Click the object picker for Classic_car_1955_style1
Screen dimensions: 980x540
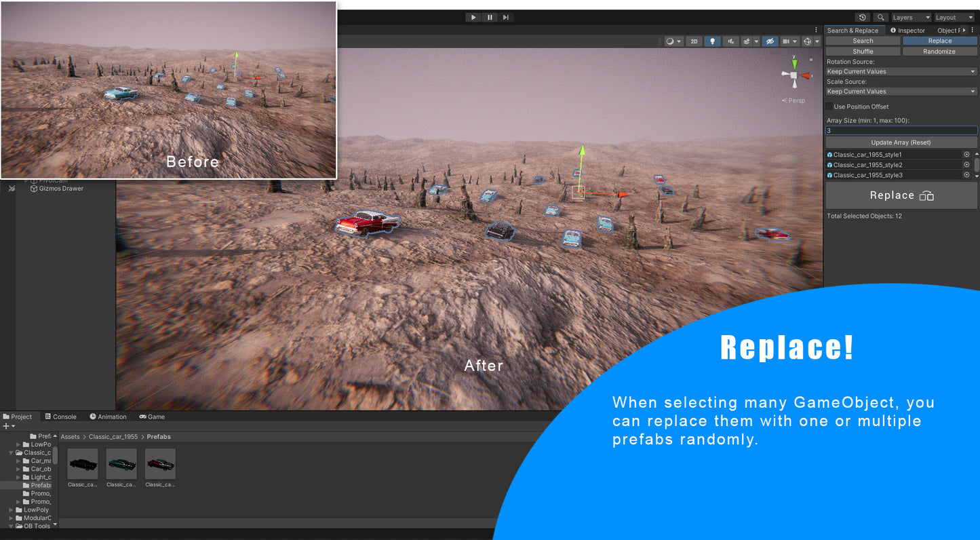coord(966,155)
